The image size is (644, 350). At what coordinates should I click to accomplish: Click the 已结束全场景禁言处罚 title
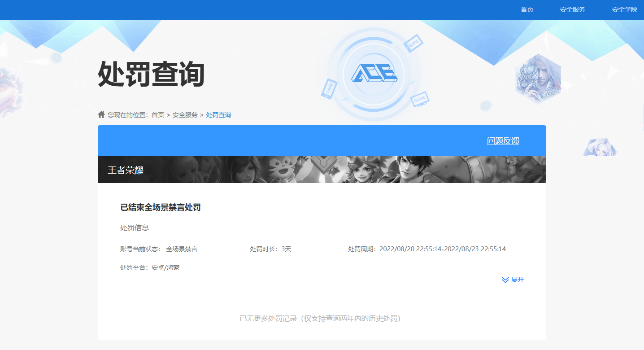click(x=160, y=207)
